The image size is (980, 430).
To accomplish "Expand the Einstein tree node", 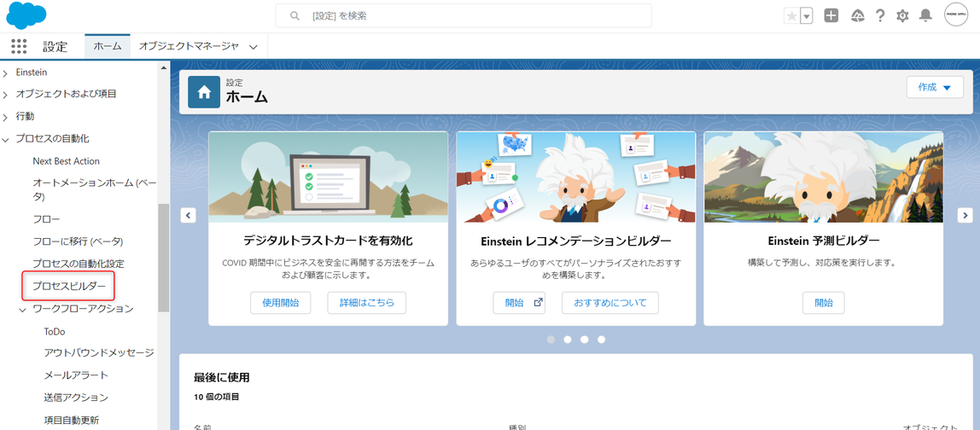I will [x=6, y=73].
